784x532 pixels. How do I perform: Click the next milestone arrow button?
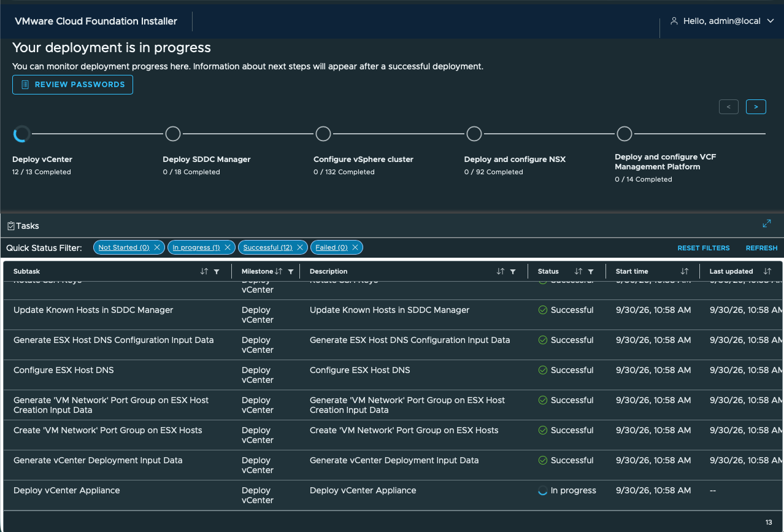(x=756, y=107)
